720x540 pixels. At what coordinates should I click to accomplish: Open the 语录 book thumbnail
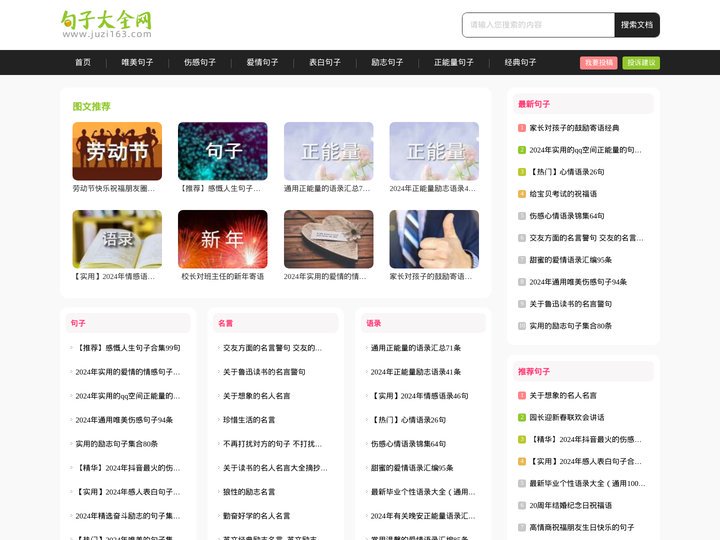pos(117,239)
